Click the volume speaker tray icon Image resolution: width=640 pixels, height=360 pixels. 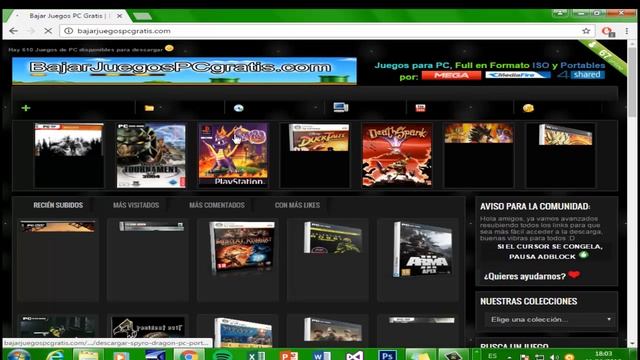pyautogui.click(x=555, y=357)
